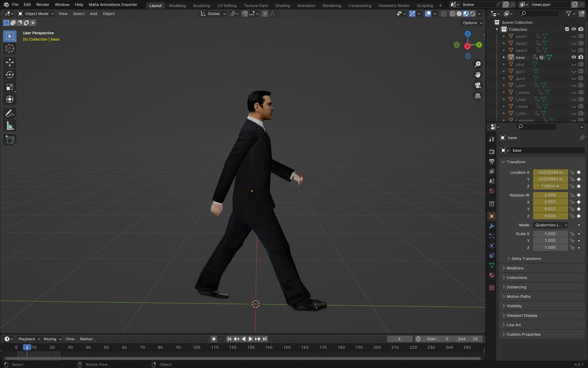Play the animation in reverse

243,339
